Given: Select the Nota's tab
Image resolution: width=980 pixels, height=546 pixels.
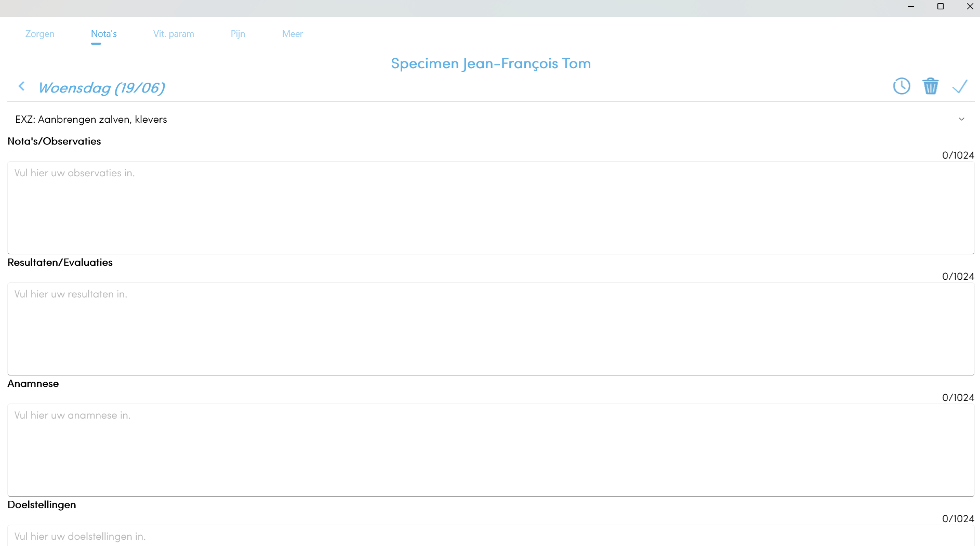Looking at the screenshot, I should (x=103, y=33).
